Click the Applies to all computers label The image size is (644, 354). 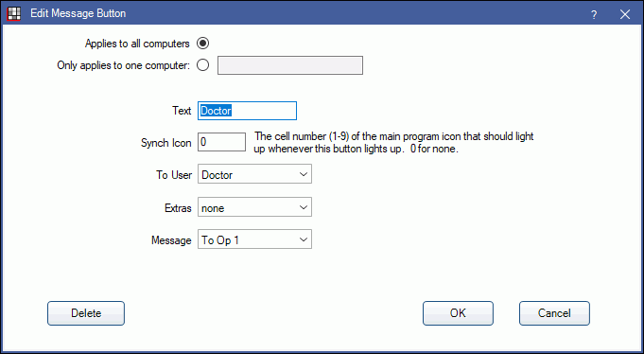137,44
